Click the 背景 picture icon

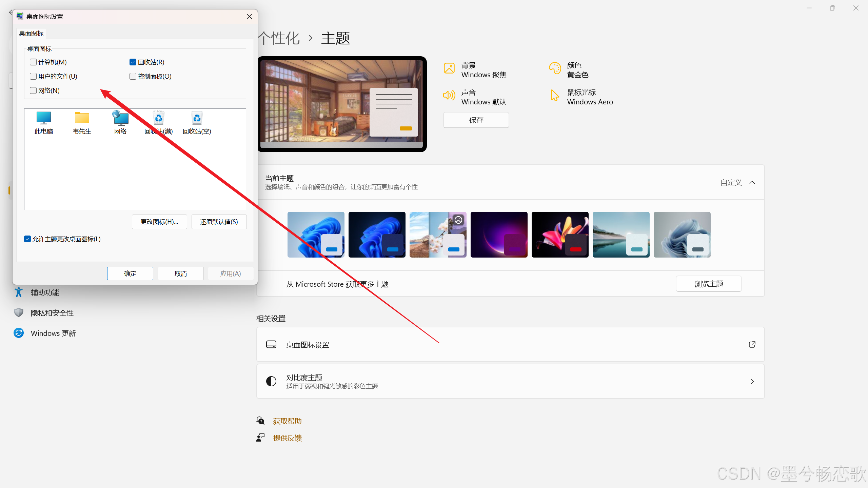[x=449, y=68]
